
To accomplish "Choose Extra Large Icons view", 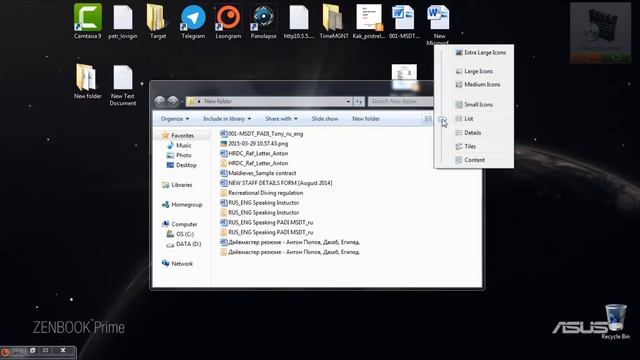I will point(480,53).
